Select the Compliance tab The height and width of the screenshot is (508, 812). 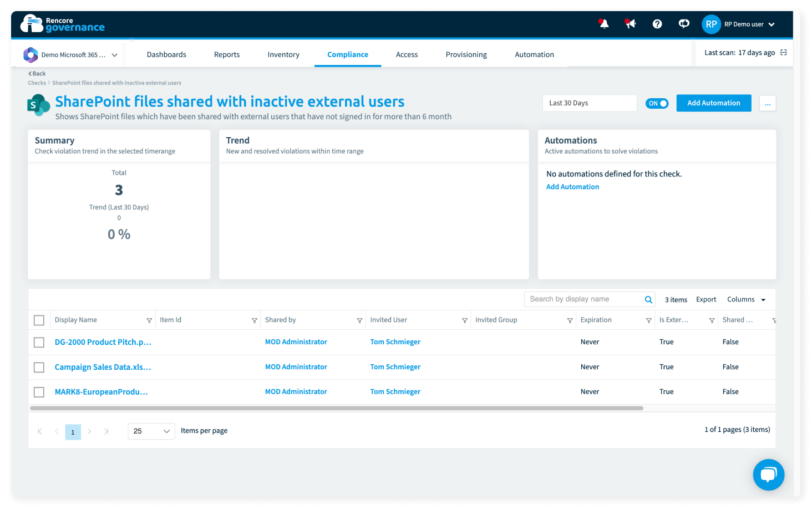[348, 54]
